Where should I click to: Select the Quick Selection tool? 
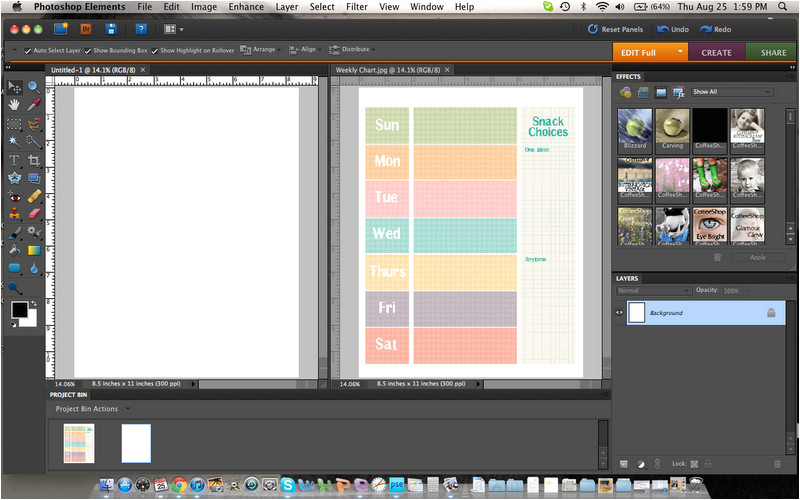point(34,141)
